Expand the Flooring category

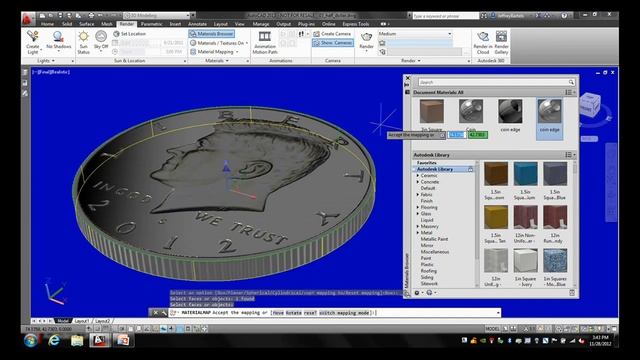coord(418,207)
